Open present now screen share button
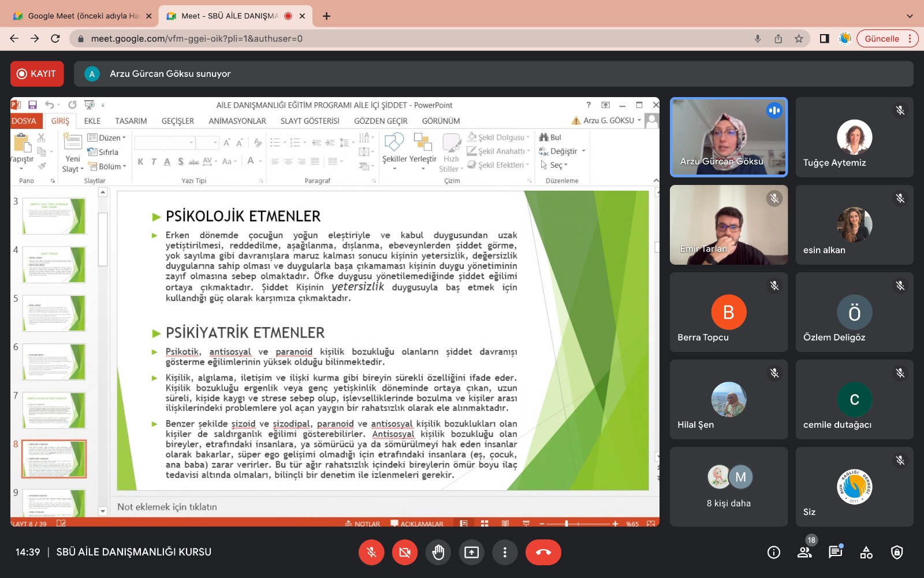The image size is (924, 578). click(x=472, y=553)
